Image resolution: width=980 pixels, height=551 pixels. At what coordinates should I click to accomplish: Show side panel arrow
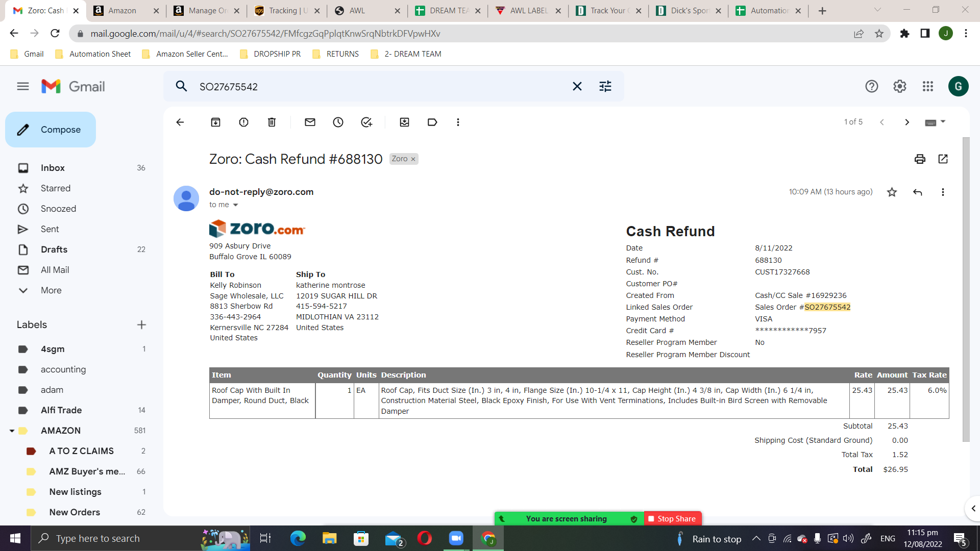(x=973, y=509)
